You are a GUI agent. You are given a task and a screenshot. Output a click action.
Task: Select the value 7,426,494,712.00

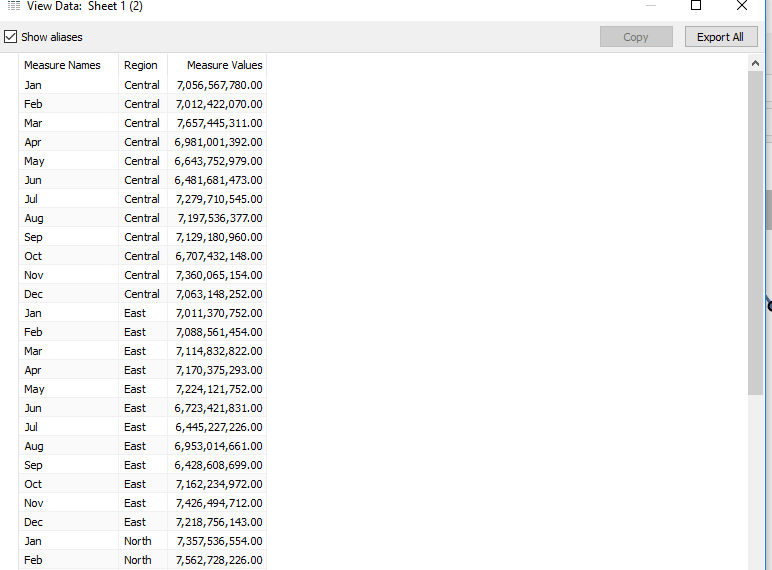[x=220, y=503]
